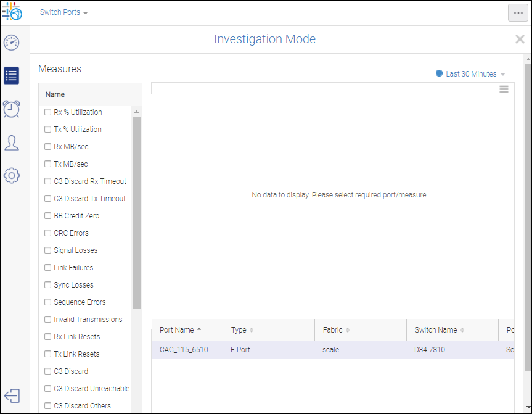Screen dimensions: 532x414
Task: Select the C3 Discard Others checkbox
Action: click(48, 406)
